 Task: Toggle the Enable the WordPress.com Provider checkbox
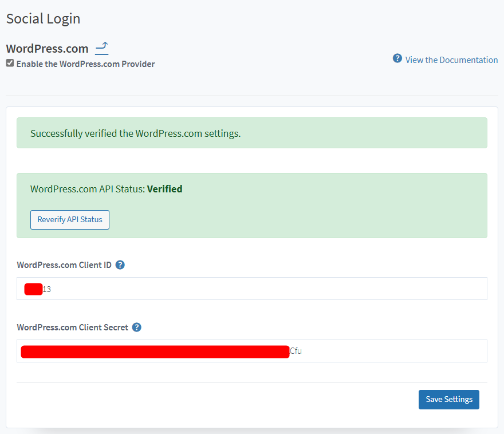tap(10, 64)
